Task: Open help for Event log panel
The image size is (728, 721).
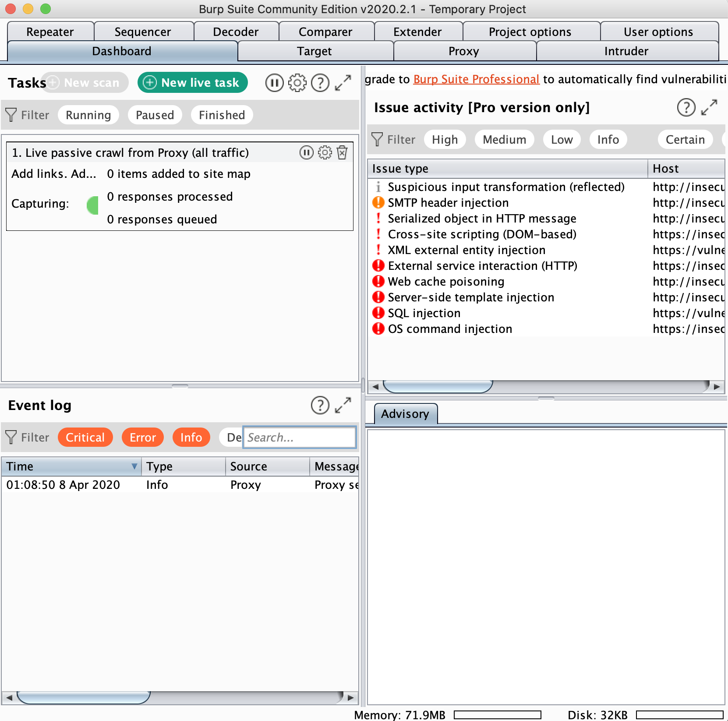Action: [320, 405]
